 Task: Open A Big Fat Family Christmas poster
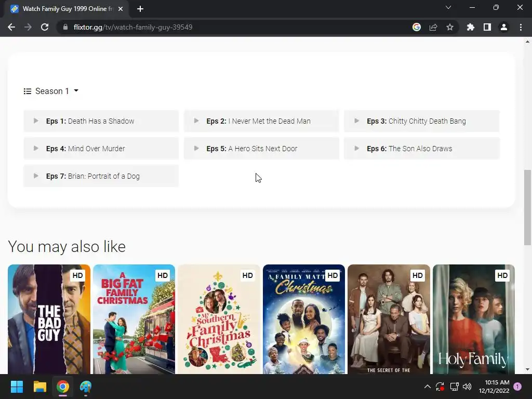(134, 320)
